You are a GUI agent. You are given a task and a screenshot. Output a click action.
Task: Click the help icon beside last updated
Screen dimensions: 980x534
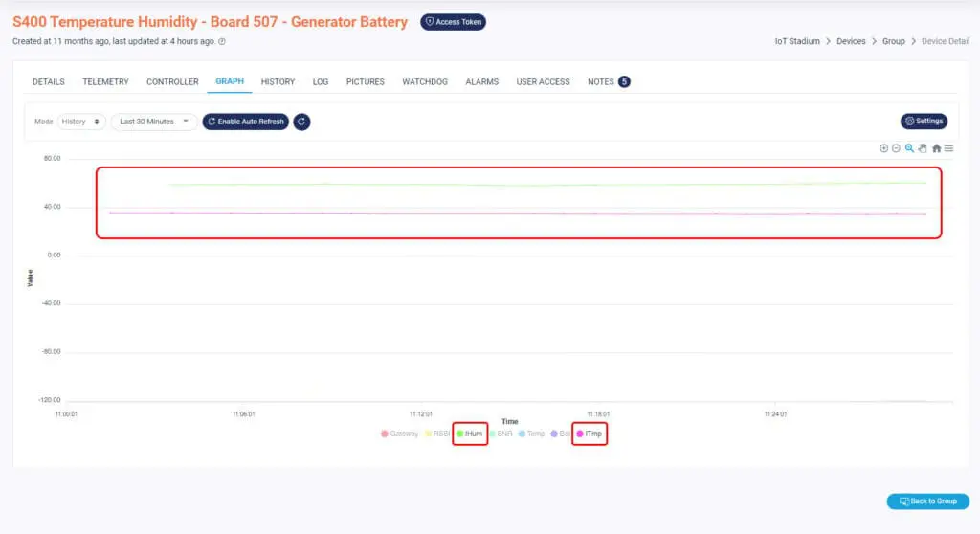pyautogui.click(x=222, y=41)
